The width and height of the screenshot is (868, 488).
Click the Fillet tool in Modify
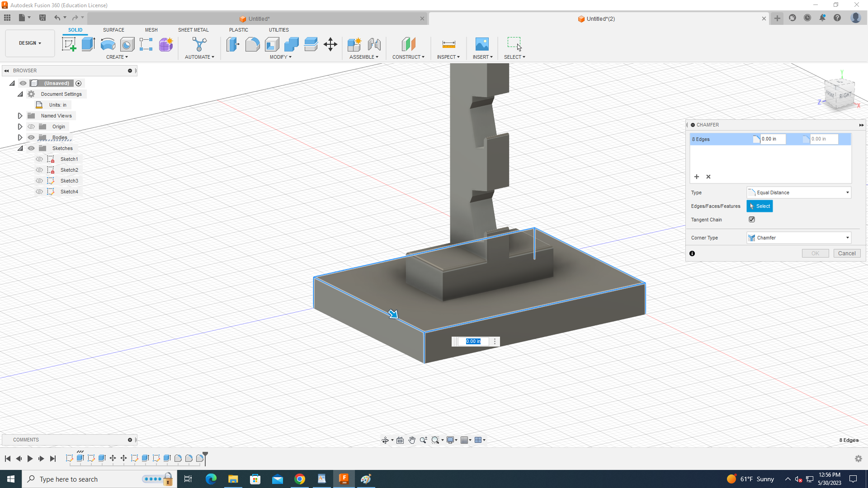(252, 44)
